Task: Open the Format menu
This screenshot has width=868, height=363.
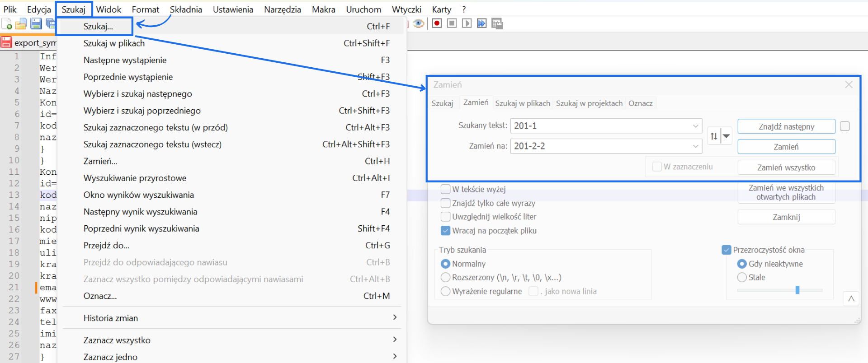Action: coord(146,9)
